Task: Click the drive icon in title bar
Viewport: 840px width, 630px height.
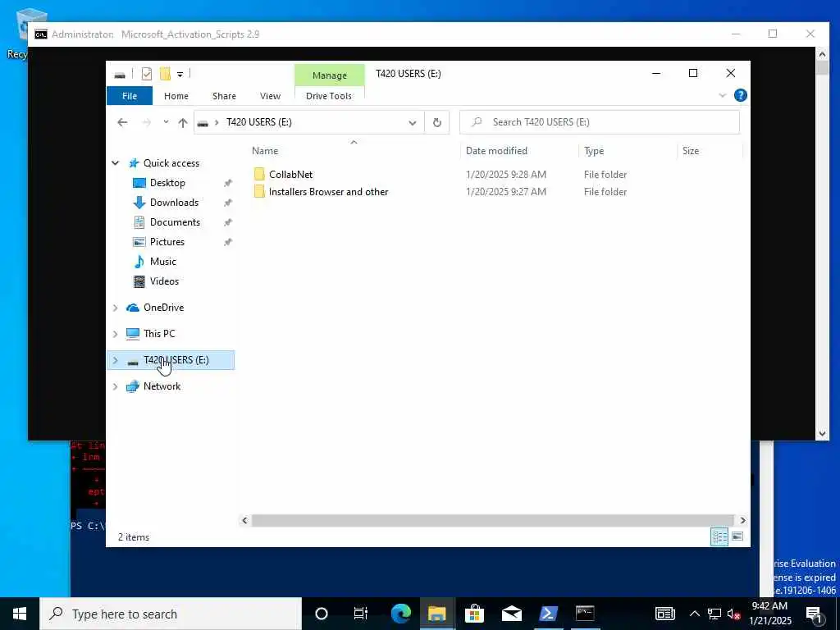Action: [120, 75]
